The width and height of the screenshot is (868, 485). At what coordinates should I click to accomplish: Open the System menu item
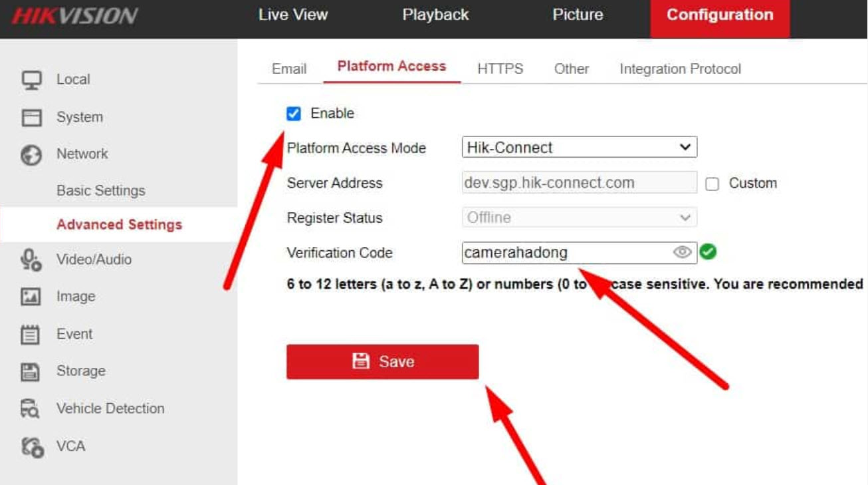(80, 117)
